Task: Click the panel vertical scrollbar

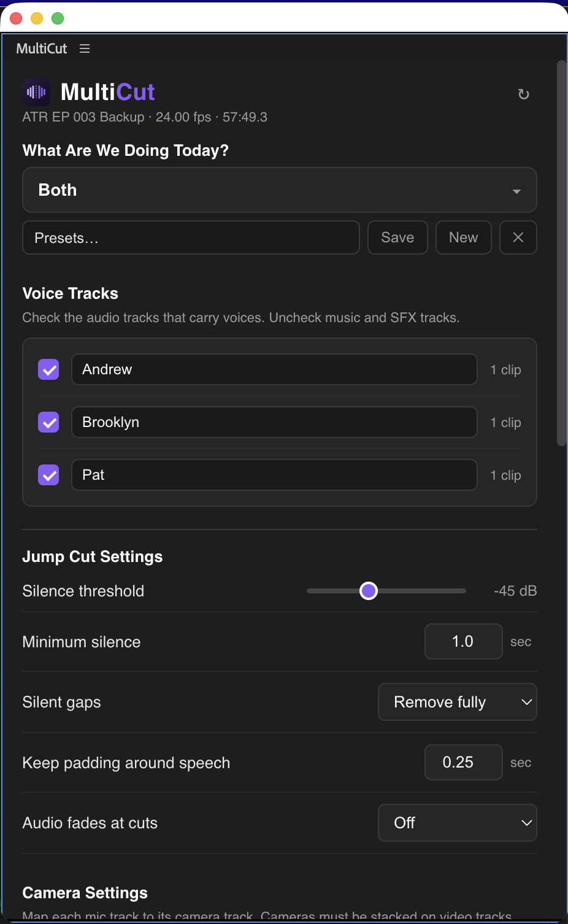Action: 561,253
